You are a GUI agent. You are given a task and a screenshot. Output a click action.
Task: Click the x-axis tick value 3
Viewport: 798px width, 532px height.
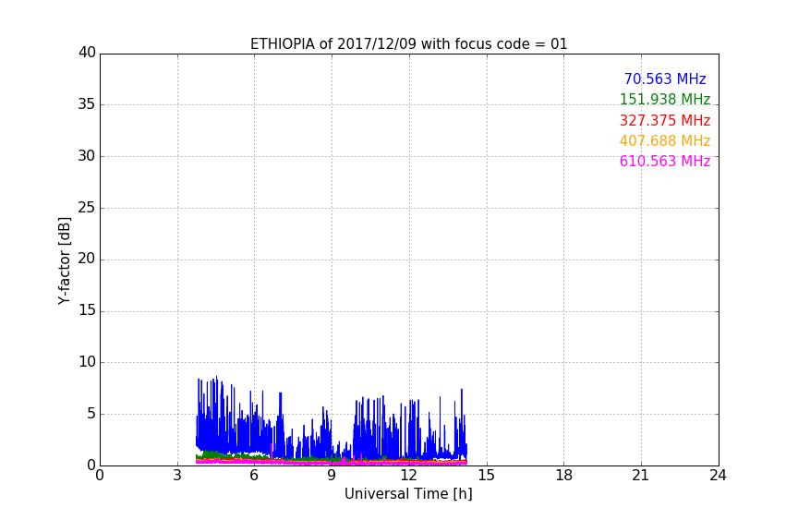pos(177,476)
